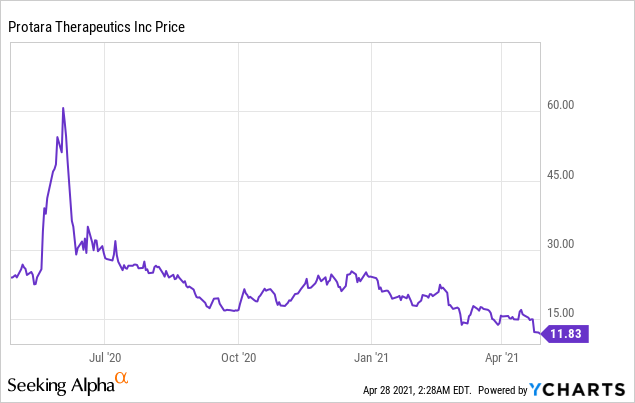Image resolution: width=635 pixels, height=403 pixels.
Task: Click the Seeking Alpha logo text
Action: point(60,385)
